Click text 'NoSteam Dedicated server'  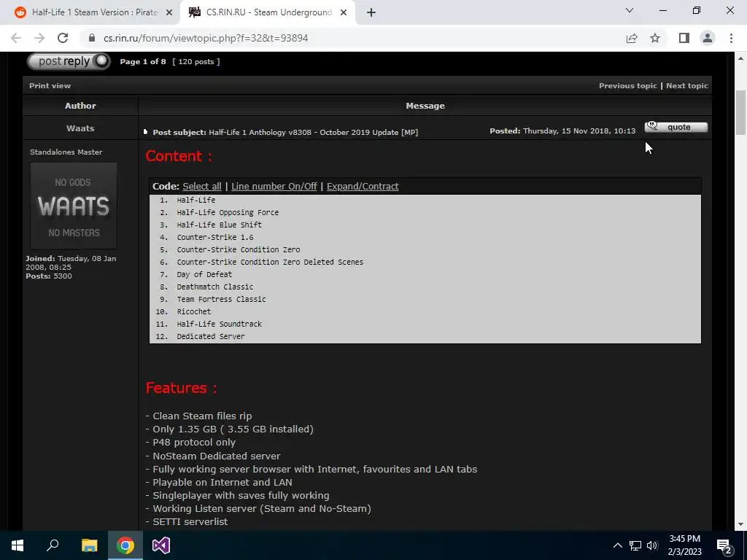tap(216, 456)
